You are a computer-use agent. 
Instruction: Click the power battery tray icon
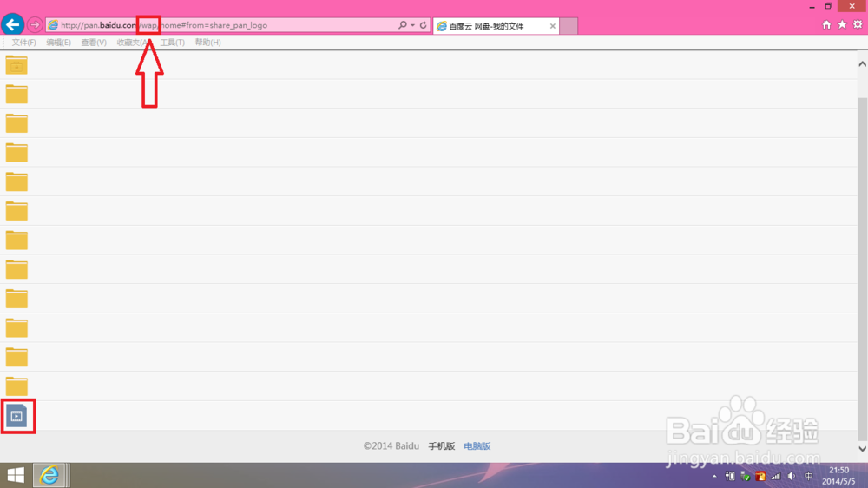click(730, 476)
